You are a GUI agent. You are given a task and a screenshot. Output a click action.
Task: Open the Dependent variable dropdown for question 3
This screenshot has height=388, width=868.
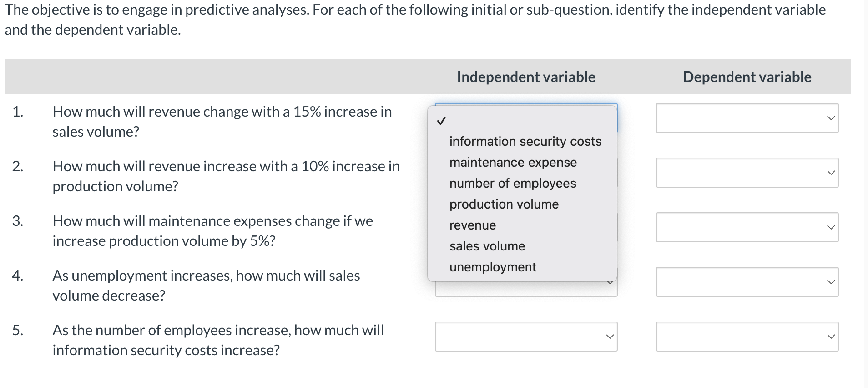point(747,227)
